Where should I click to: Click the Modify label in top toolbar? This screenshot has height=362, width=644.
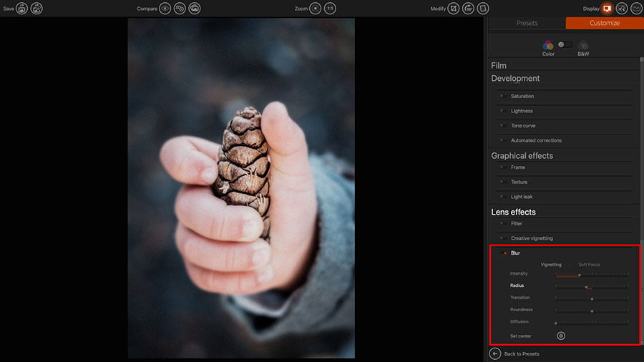[438, 8]
